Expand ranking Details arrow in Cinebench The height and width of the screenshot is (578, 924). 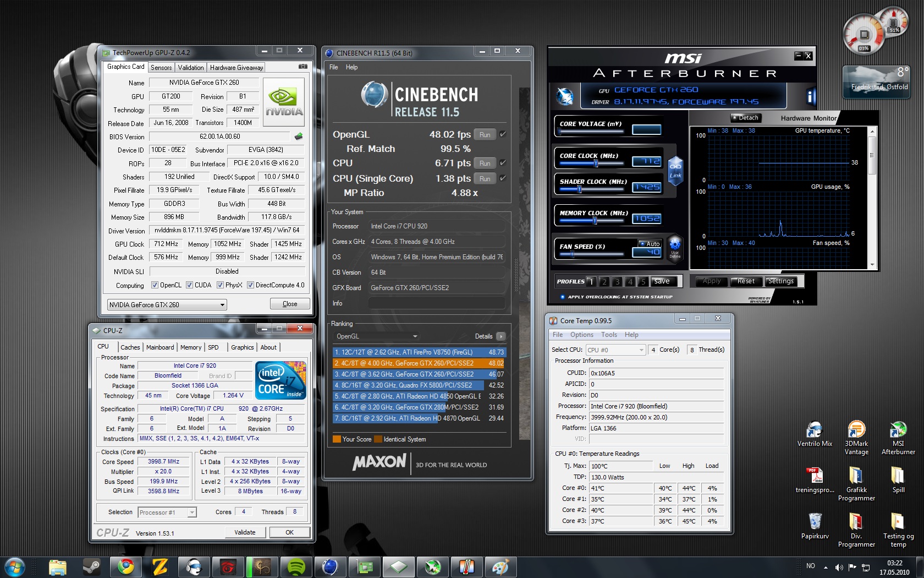coord(501,336)
